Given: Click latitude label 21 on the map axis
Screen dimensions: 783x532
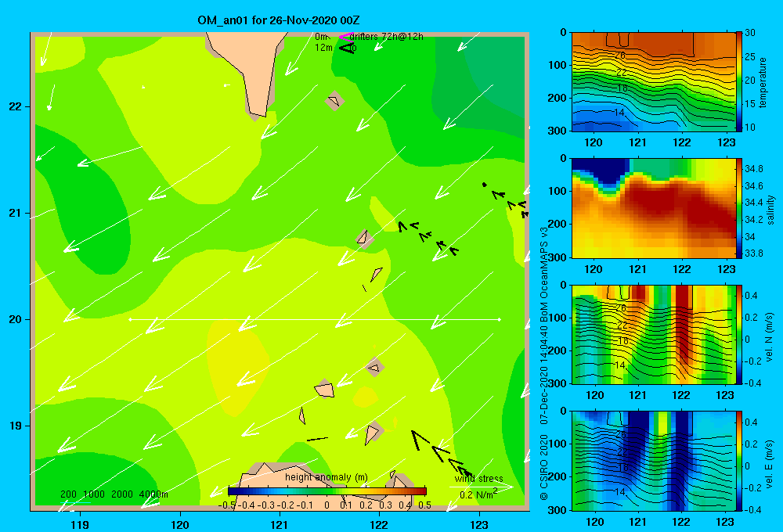Looking at the screenshot, I should [x=16, y=213].
